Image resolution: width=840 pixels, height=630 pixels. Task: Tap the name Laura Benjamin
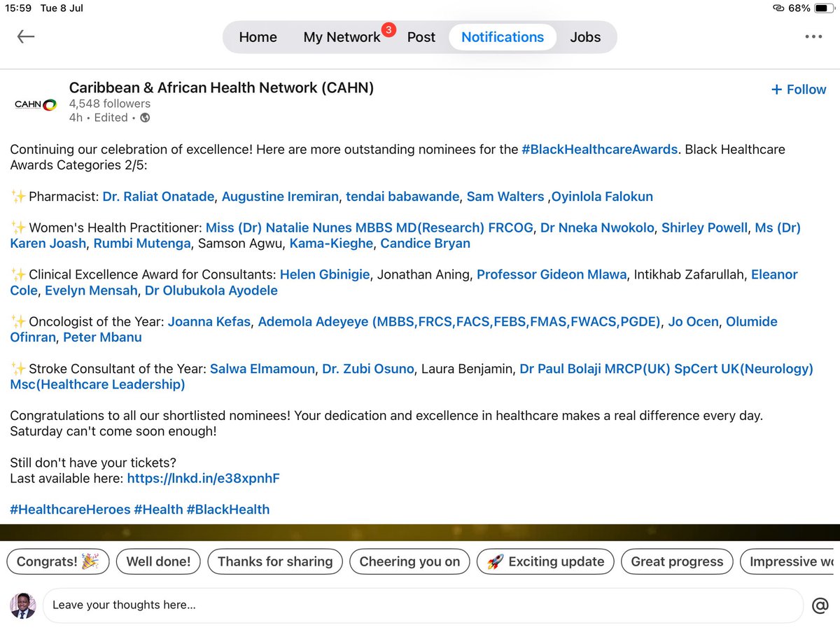click(x=467, y=369)
